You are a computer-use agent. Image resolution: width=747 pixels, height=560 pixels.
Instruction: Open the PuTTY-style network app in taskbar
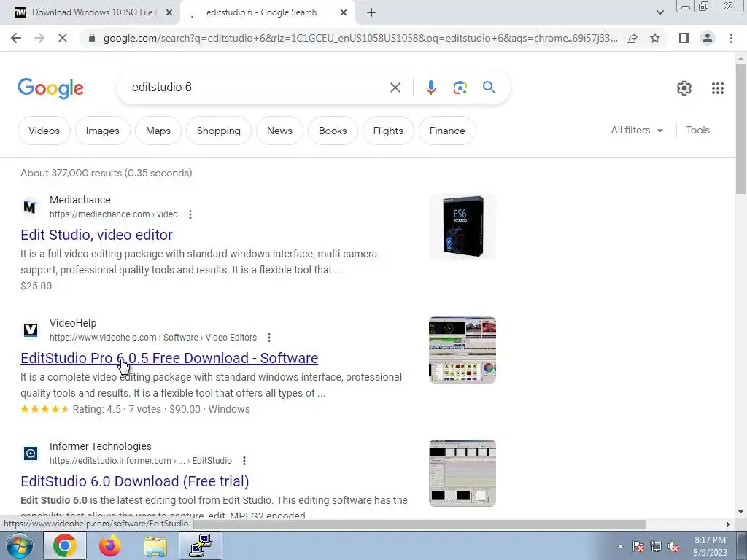click(201, 545)
